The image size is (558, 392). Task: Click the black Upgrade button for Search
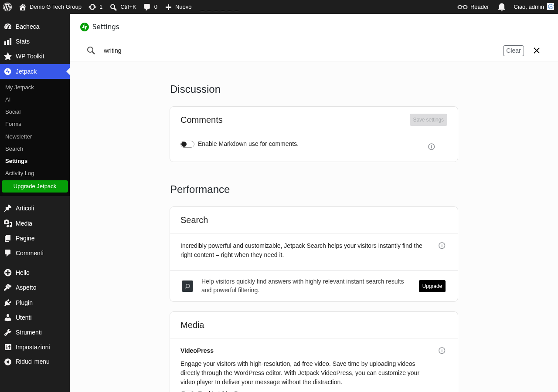pyautogui.click(x=432, y=286)
